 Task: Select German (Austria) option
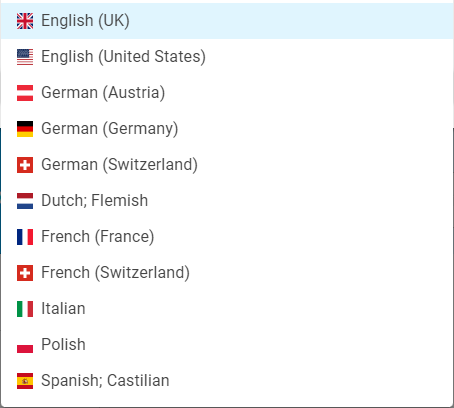coord(227,93)
